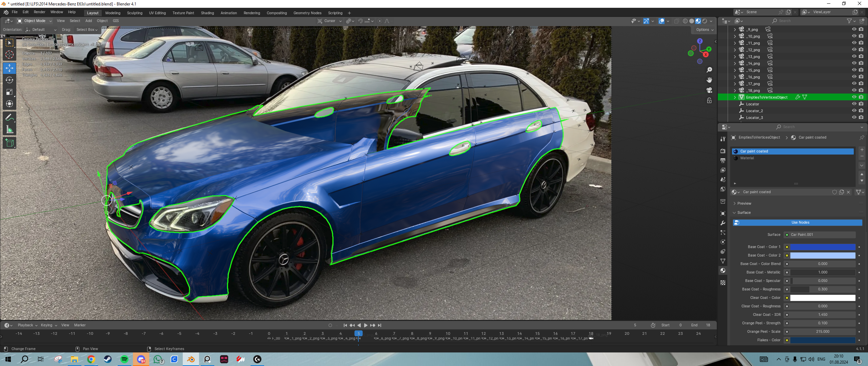Select the Scale tool in toolbar

coord(9,92)
